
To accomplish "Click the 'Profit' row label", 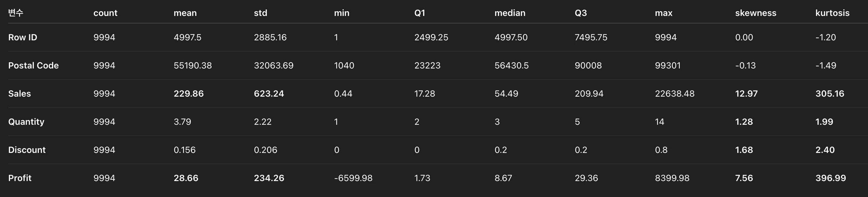I will (20, 178).
